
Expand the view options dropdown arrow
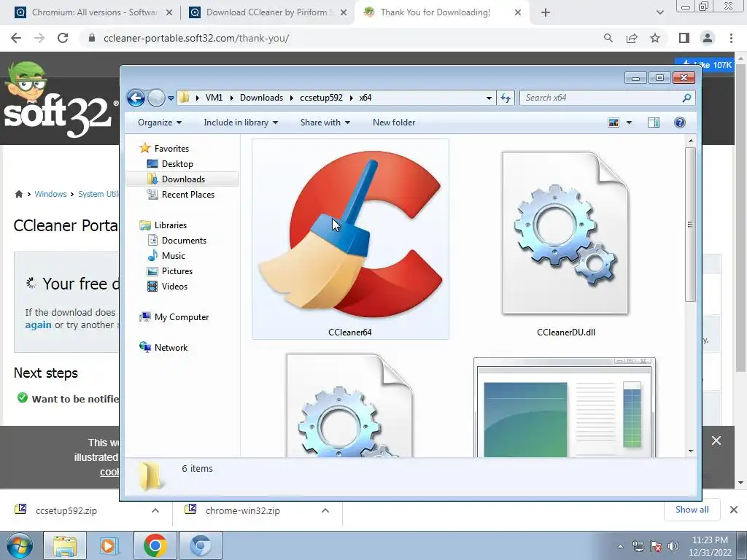pos(629,122)
